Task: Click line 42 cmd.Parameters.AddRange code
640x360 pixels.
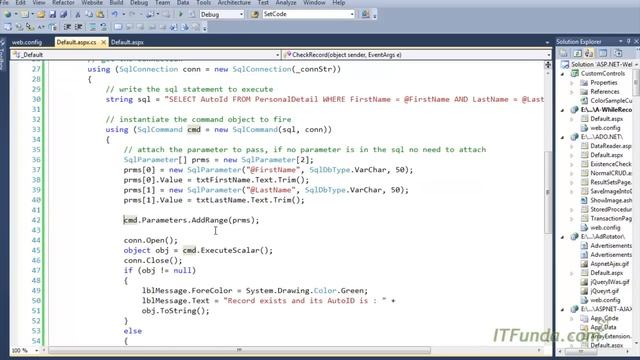Action: 191,220
